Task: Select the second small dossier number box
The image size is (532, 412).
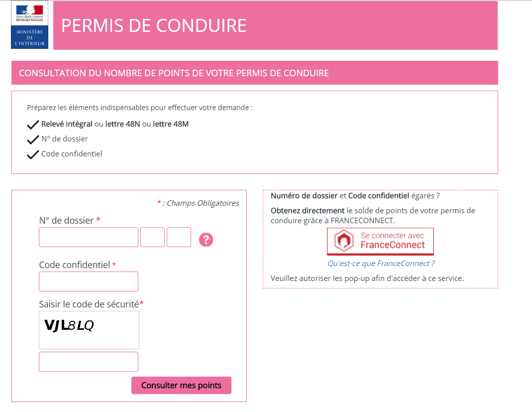Action: pyautogui.click(x=152, y=237)
